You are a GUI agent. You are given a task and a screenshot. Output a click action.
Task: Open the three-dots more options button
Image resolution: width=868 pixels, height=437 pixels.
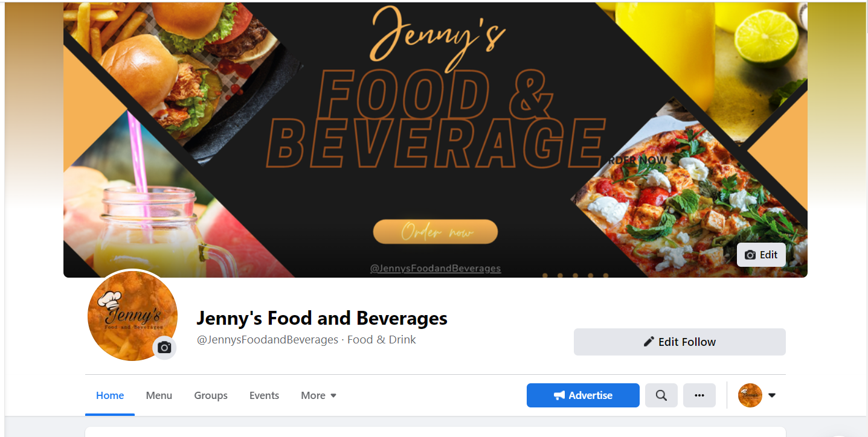pyautogui.click(x=699, y=395)
